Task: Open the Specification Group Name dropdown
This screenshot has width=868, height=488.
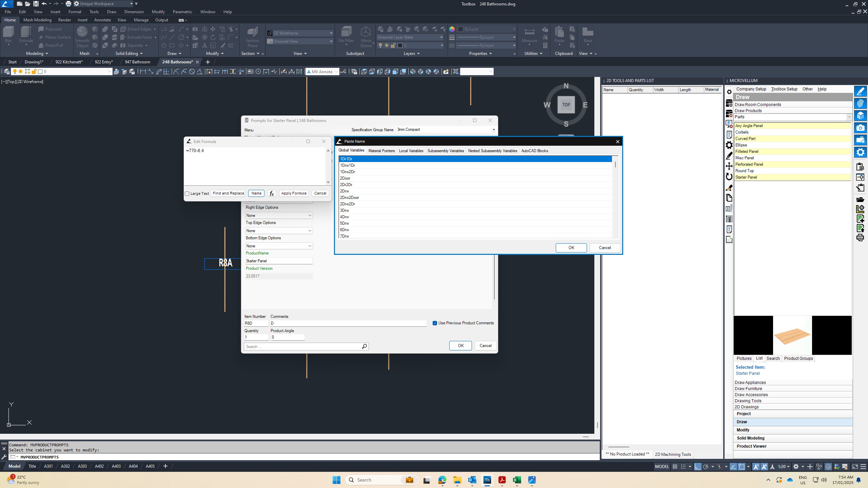Action: pos(493,130)
